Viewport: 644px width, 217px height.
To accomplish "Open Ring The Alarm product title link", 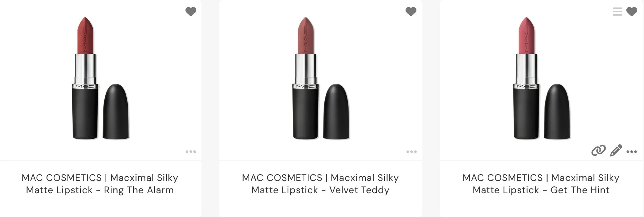I will click(100, 184).
